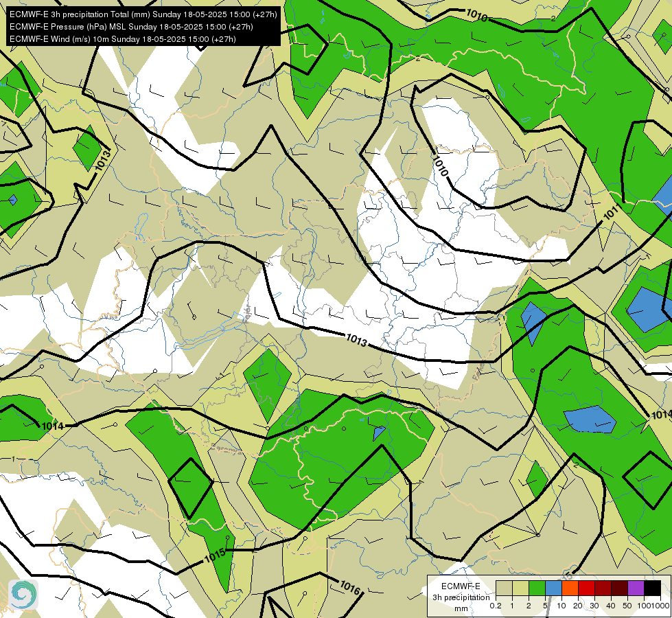
Task: Click the '50' legend scale value
Action: pos(627,606)
